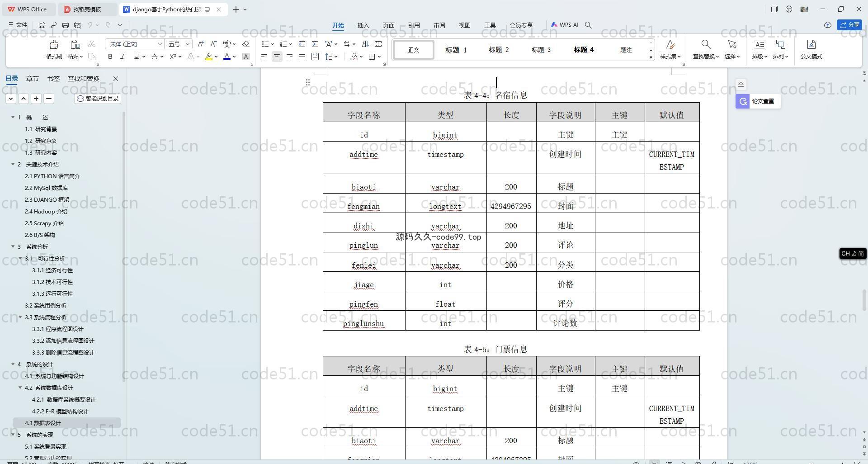The width and height of the screenshot is (868, 464).
Task: Click the Undo arrow icon
Action: pos(90,25)
